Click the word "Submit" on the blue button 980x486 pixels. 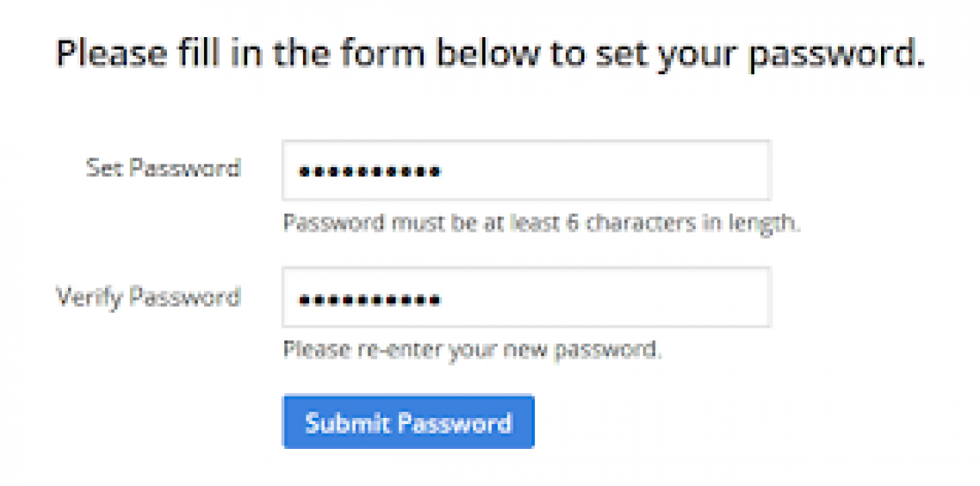(348, 422)
